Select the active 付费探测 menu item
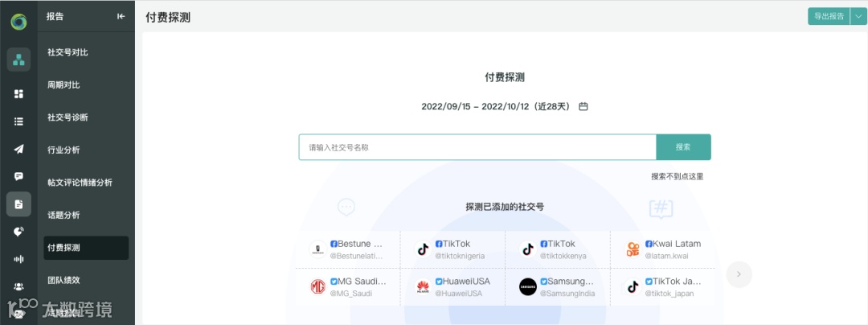868x325 pixels. tap(86, 248)
